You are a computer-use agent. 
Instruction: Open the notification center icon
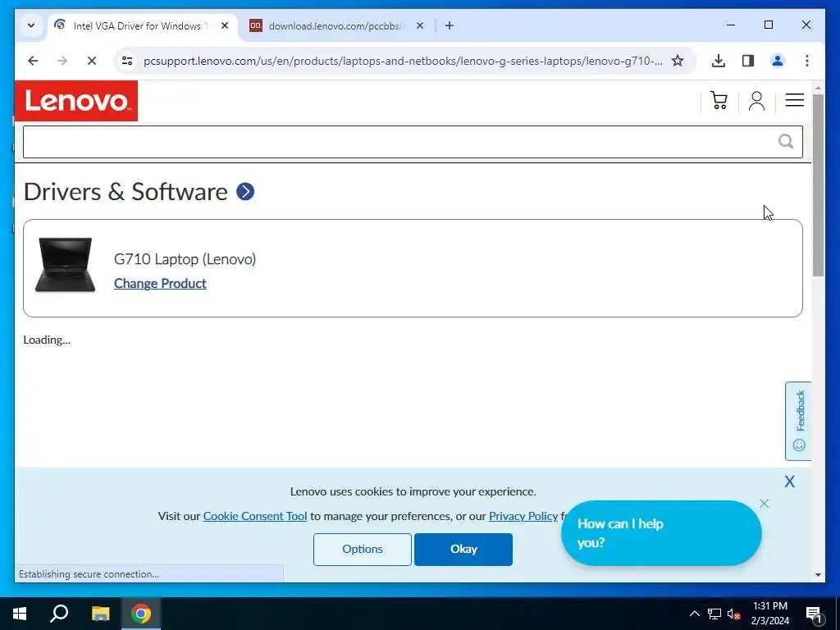[814, 614]
